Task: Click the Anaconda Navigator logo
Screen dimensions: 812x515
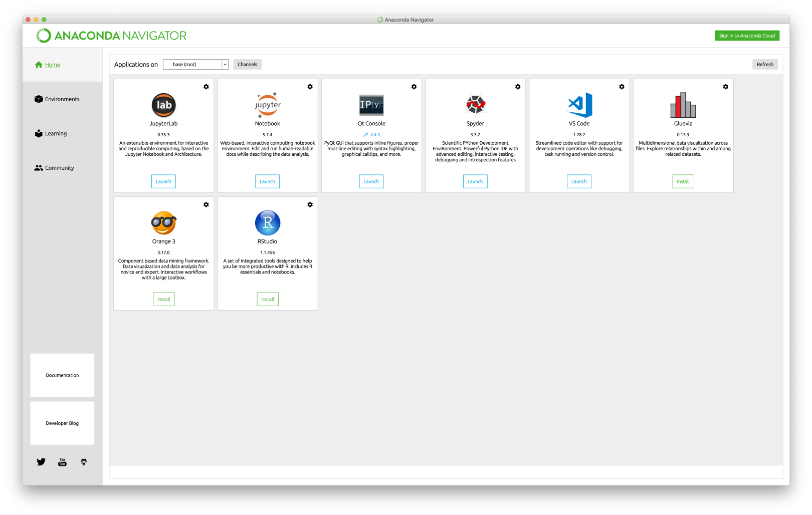Action: (111, 36)
